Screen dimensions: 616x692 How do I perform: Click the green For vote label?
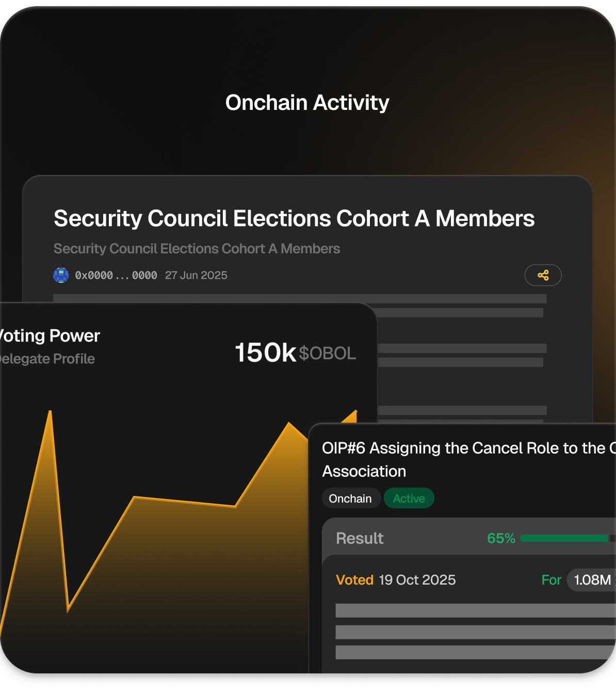(x=551, y=580)
